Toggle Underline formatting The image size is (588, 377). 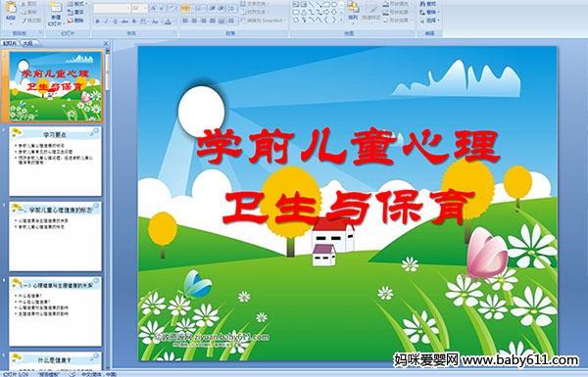pyautogui.click(x=115, y=22)
